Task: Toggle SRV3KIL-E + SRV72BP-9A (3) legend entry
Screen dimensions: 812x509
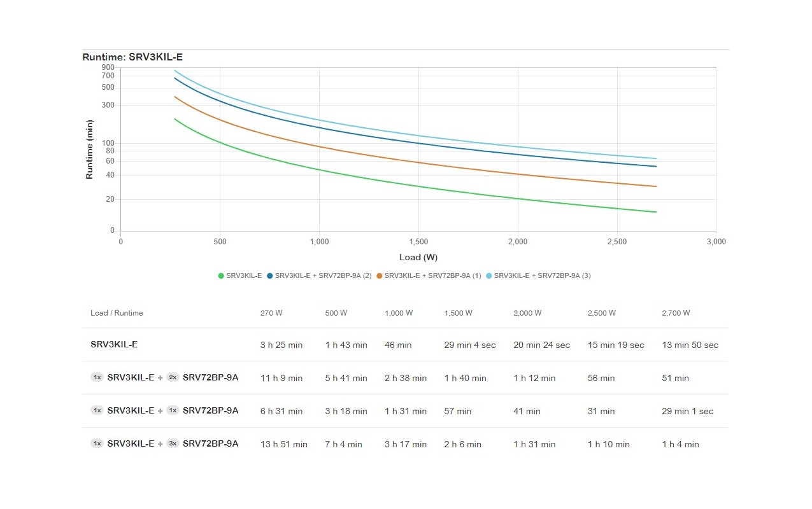Action: (x=538, y=275)
